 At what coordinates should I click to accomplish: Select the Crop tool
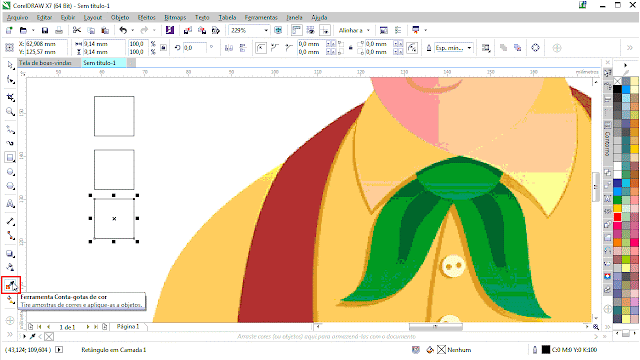click(10, 97)
